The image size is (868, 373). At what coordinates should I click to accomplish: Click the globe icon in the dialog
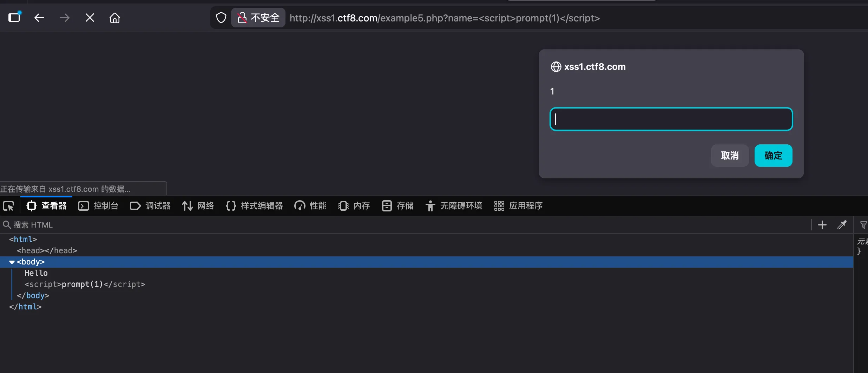pyautogui.click(x=556, y=67)
